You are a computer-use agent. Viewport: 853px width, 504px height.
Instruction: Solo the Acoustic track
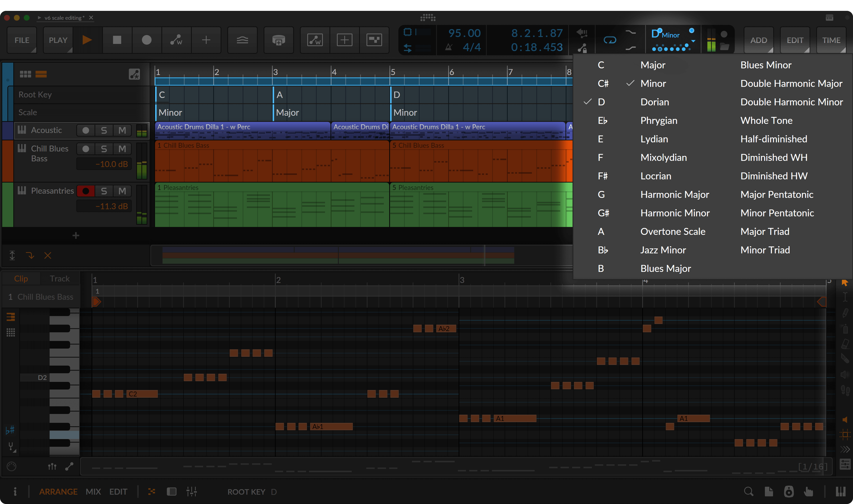(104, 130)
